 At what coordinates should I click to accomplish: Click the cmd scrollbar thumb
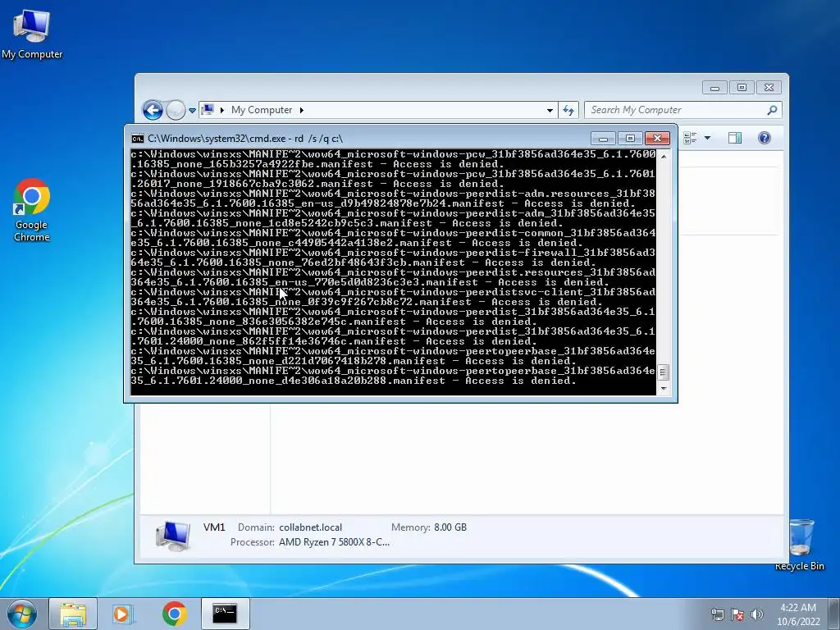pos(664,372)
